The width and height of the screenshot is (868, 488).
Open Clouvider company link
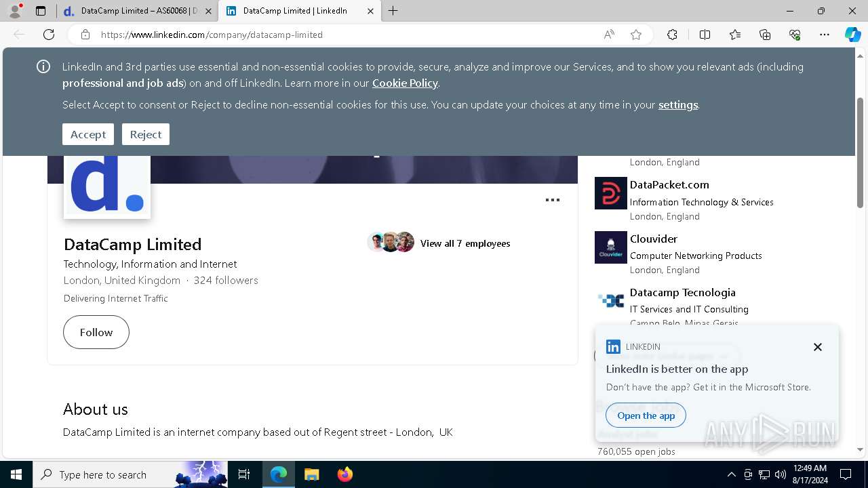pos(654,239)
